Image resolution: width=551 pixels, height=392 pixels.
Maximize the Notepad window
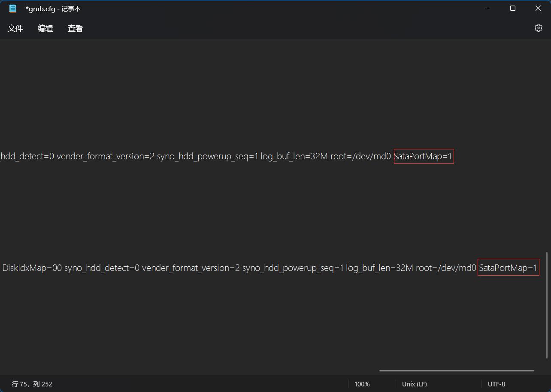513,9
